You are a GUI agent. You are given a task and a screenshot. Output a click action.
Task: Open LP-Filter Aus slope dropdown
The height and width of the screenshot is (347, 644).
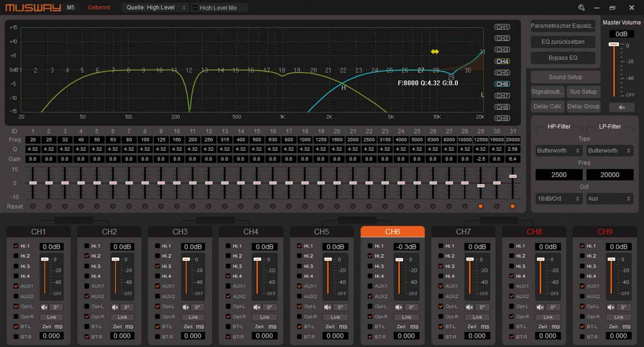pos(610,199)
